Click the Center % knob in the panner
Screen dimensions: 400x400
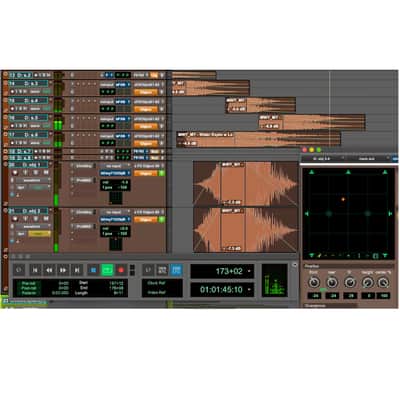[384, 283]
